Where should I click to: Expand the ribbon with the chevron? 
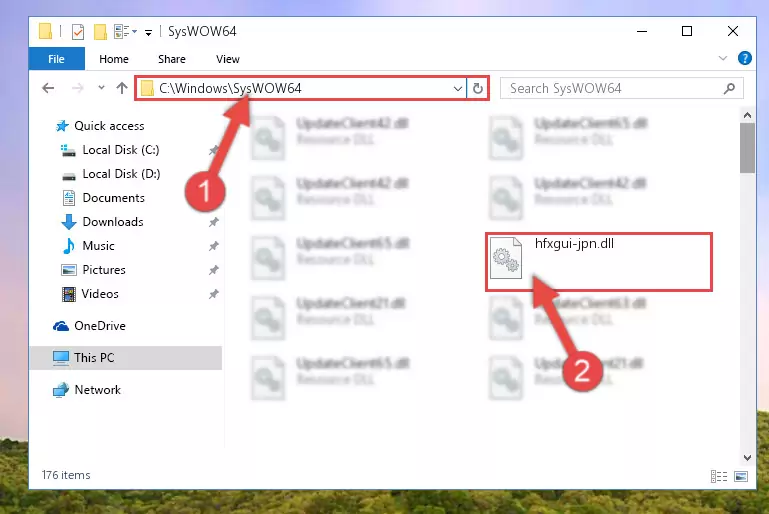[x=722, y=58]
